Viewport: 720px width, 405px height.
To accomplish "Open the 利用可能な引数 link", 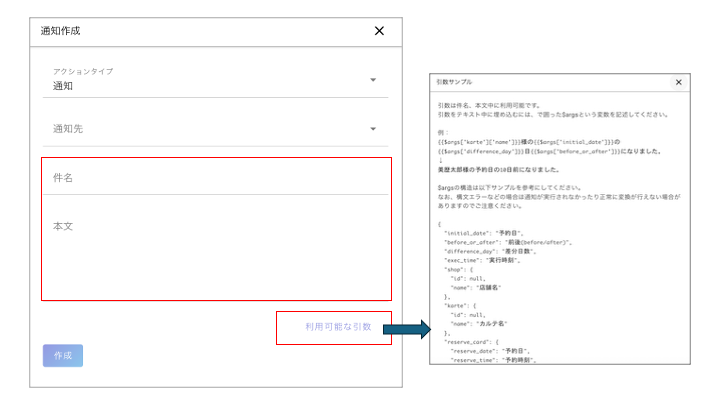I will pos(339,327).
